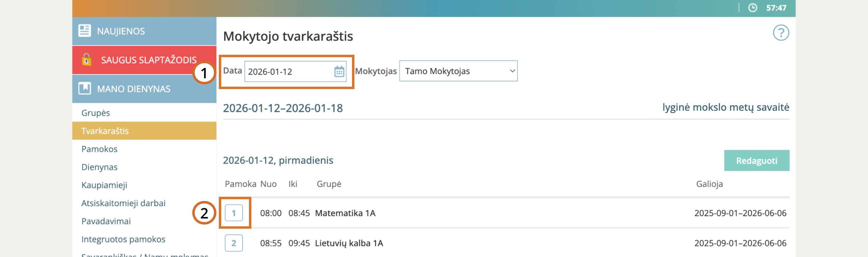Screen dimensions: 868x257
Task: Open lesson number 1 box
Action: (234, 213)
